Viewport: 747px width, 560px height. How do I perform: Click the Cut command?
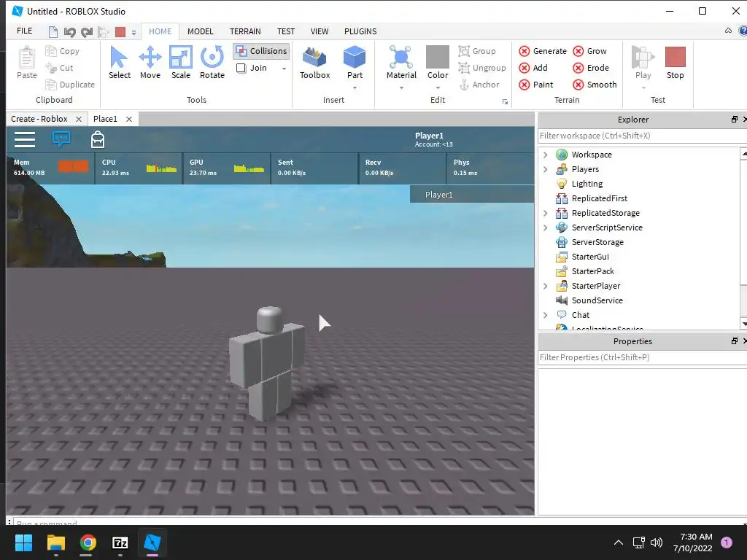[x=60, y=68]
